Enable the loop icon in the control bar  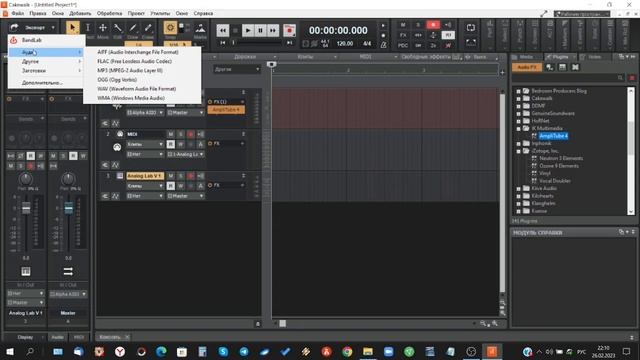point(471,28)
